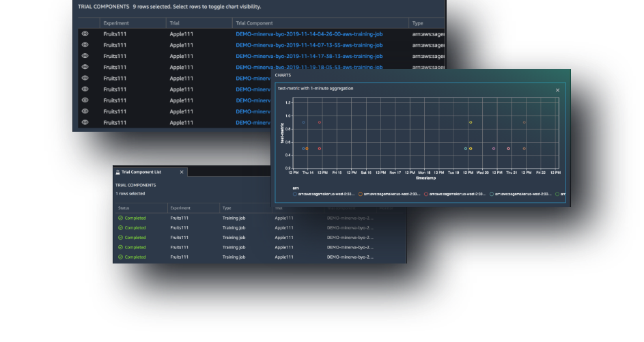Click the '1 rows selected' text in Trial Component List

[130, 194]
